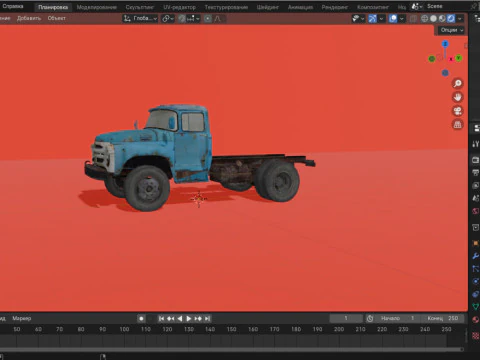Jump to the first frame
The width and height of the screenshot is (480, 360).
point(161,319)
